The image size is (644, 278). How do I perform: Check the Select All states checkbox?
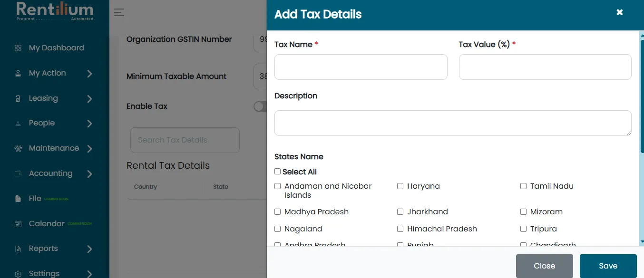pos(277,172)
